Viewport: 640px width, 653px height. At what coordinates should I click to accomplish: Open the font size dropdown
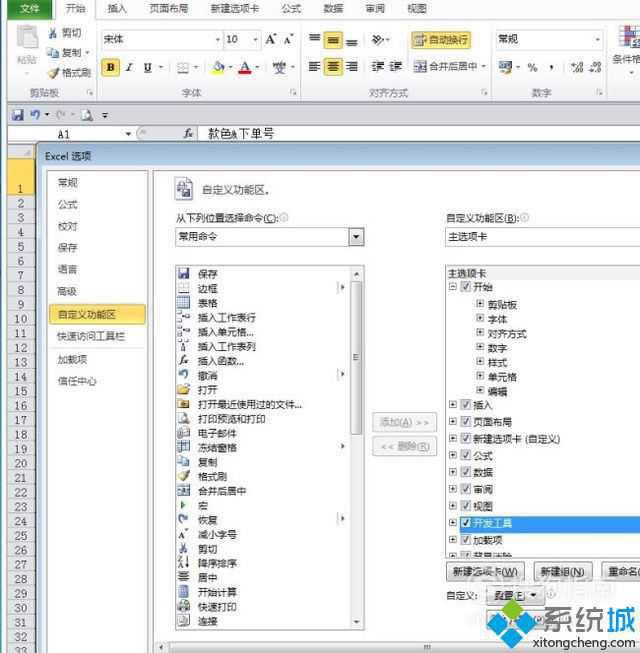255,40
